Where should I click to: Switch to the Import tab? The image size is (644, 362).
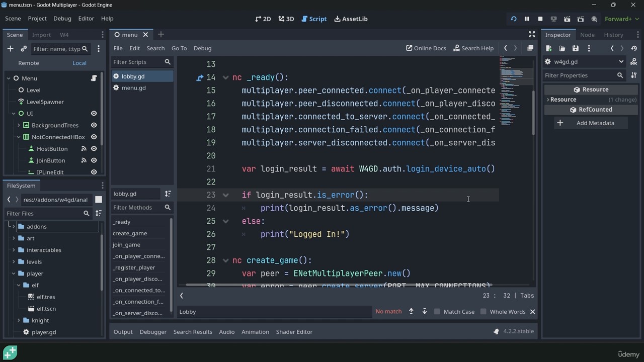[41, 35]
